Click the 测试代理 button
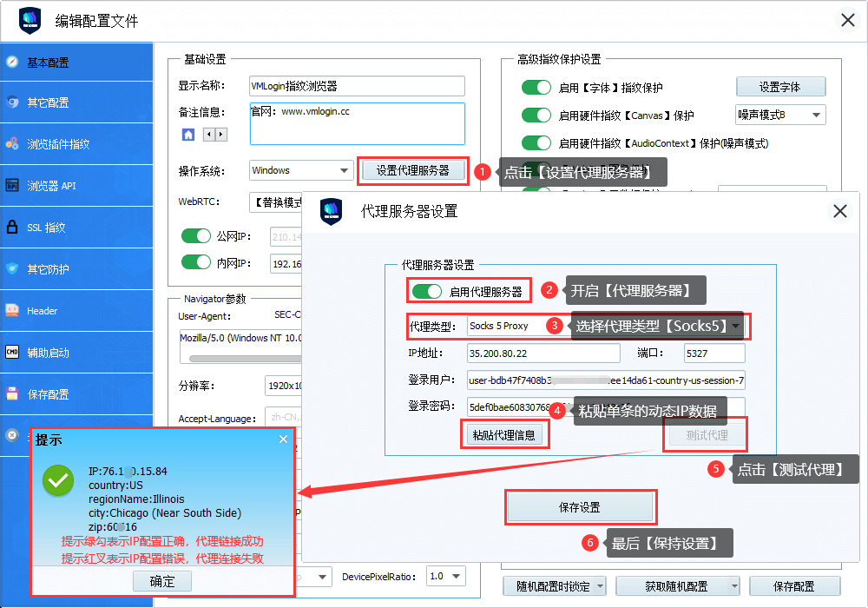Image resolution: width=868 pixels, height=608 pixels. [x=707, y=435]
